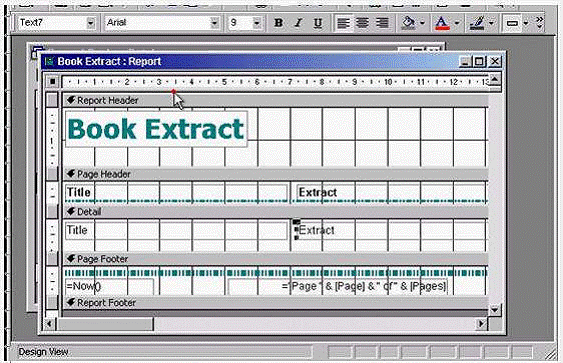Apply Font Color letter A icon
This screenshot has width=563, height=363.
pyautogui.click(x=442, y=23)
